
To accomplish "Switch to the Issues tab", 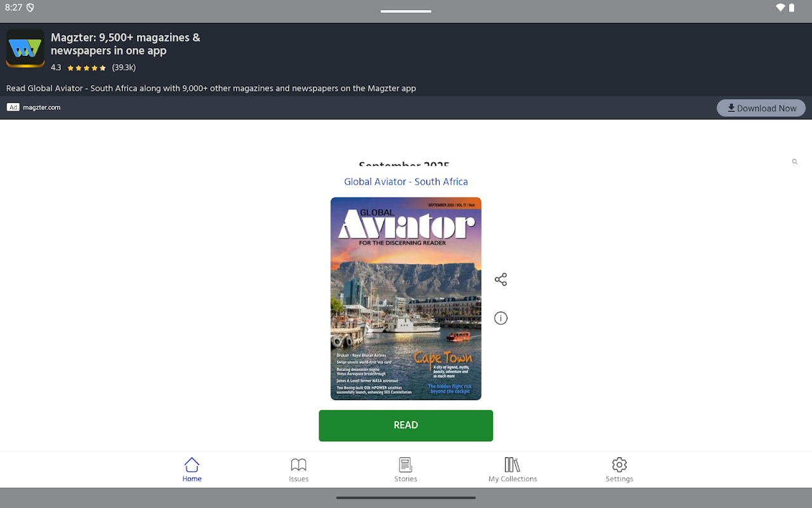I will [299, 470].
